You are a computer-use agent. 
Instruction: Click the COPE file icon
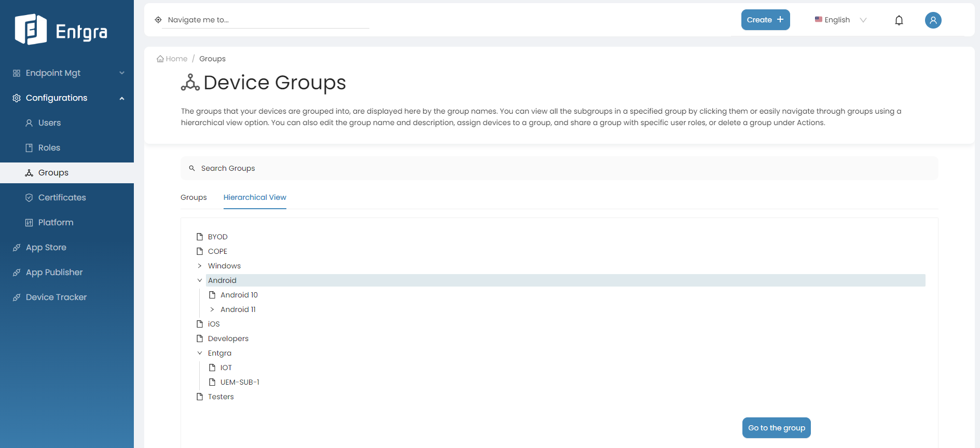(200, 251)
